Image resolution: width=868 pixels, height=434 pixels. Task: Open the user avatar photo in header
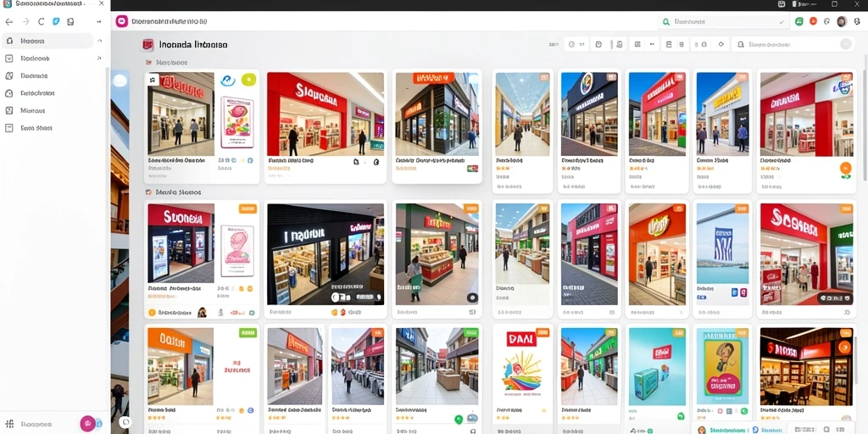tap(842, 21)
